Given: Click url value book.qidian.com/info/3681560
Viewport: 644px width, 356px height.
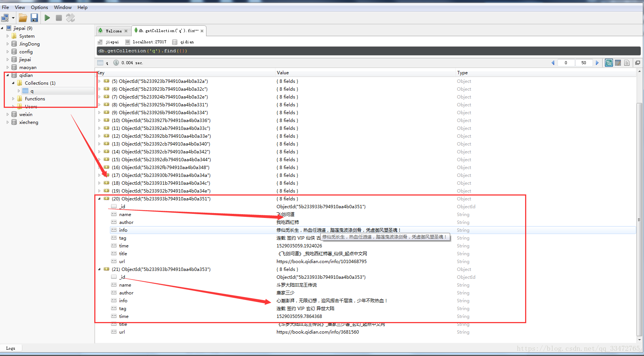Looking at the screenshot, I should [318, 332].
